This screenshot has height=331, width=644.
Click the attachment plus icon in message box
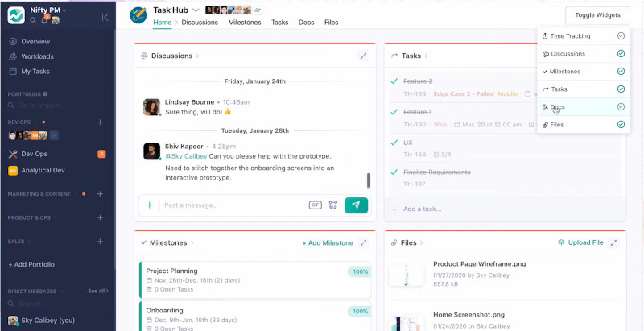click(x=150, y=205)
